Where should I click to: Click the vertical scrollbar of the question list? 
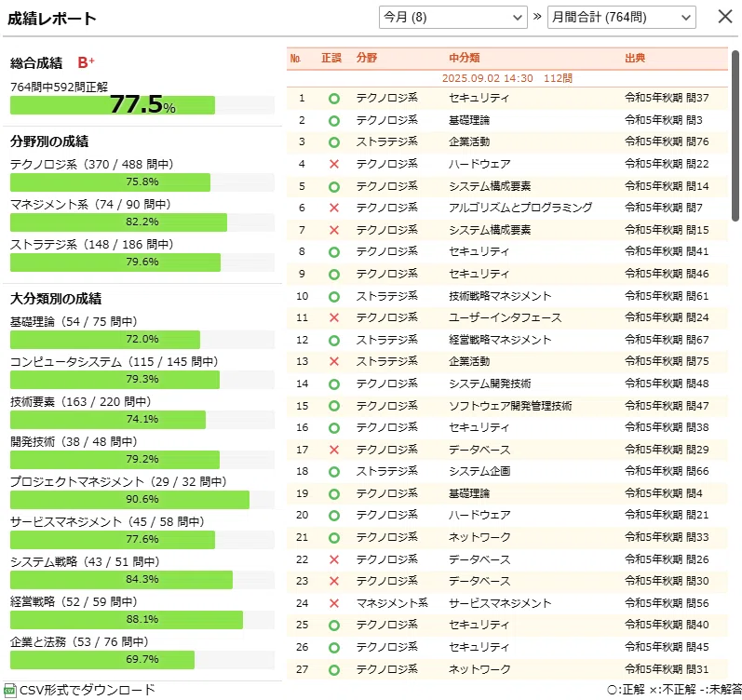(735, 136)
